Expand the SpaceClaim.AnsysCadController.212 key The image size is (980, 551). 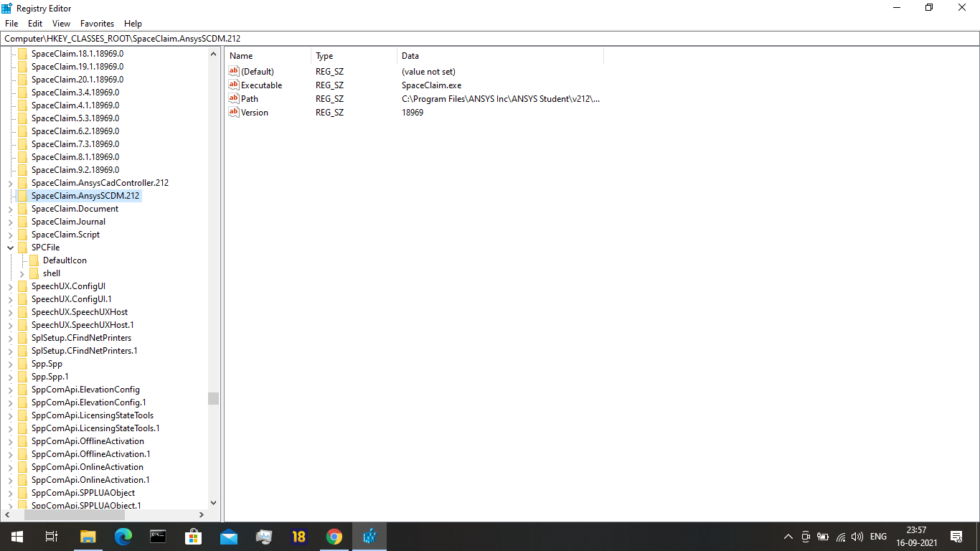[x=10, y=183]
